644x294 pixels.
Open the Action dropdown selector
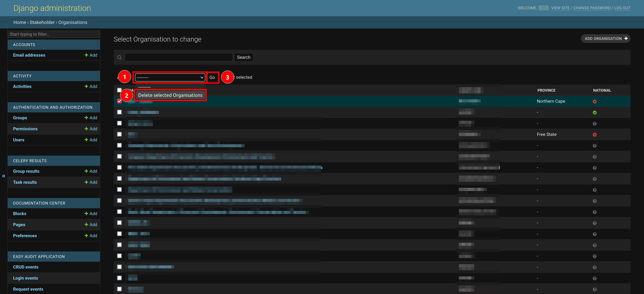click(170, 77)
